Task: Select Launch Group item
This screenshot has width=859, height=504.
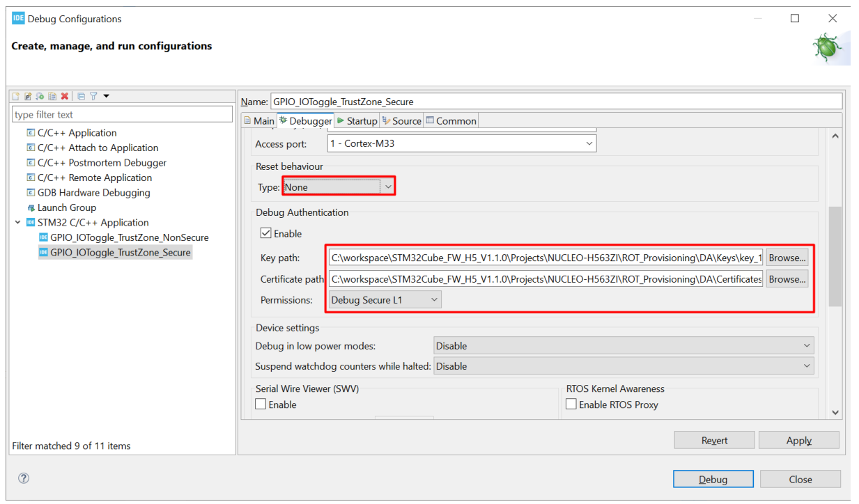Action: pyautogui.click(x=61, y=207)
